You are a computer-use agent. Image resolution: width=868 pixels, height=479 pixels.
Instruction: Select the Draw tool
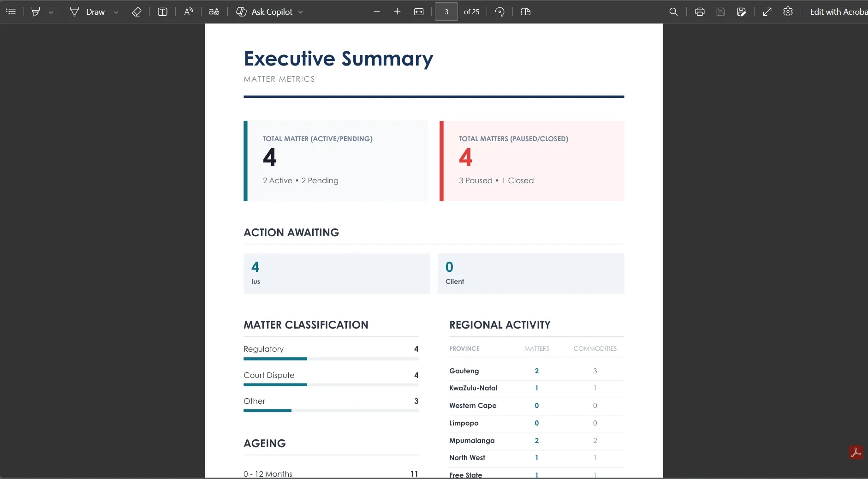[x=87, y=12]
